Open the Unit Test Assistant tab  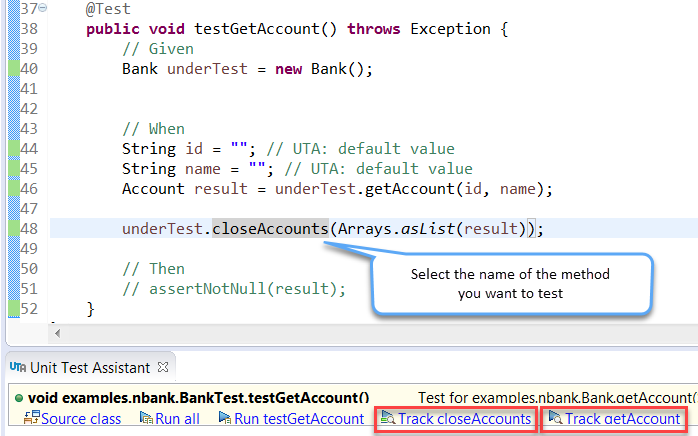[90, 368]
